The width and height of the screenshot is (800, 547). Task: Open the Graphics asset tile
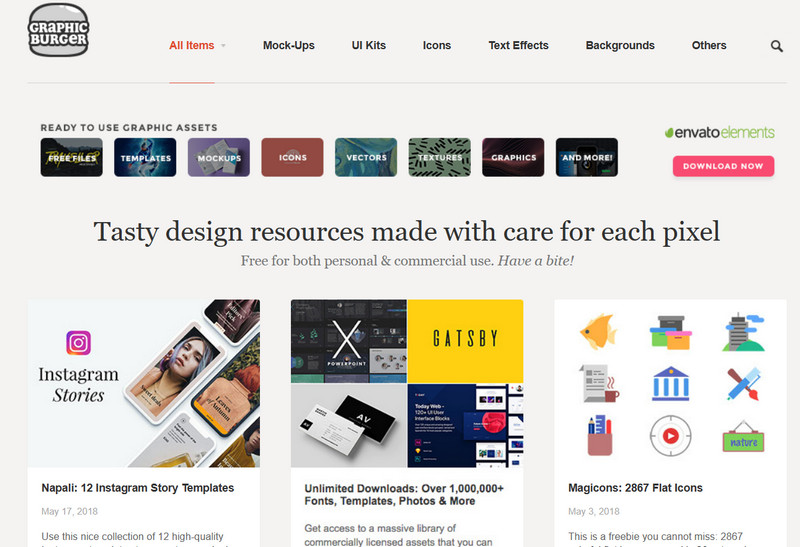click(x=513, y=157)
